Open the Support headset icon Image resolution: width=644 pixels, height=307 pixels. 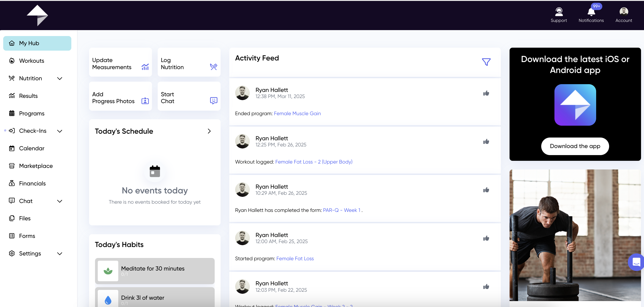pos(559,12)
